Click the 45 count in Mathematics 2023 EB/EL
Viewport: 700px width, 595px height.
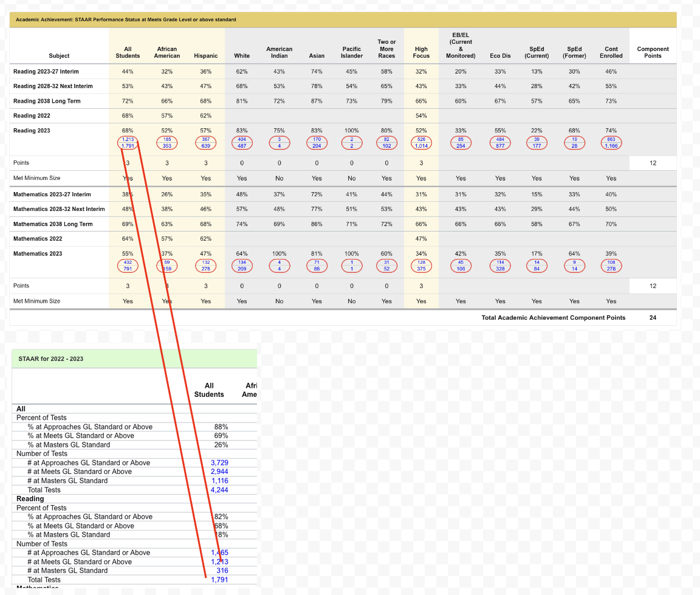pos(461,263)
